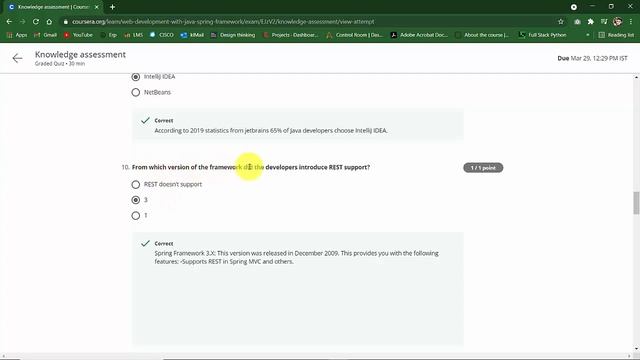
Task: Open the LMS bookmark
Action: click(133, 35)
